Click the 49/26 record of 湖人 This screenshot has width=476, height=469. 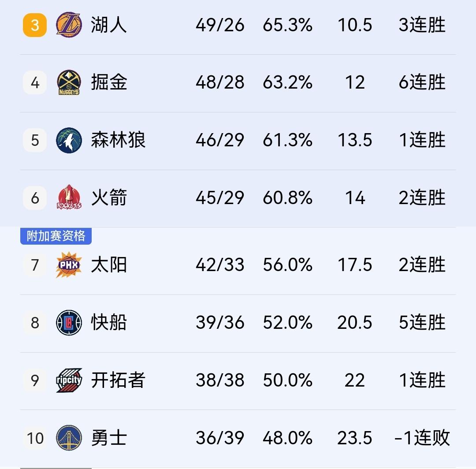coord(220,25)
